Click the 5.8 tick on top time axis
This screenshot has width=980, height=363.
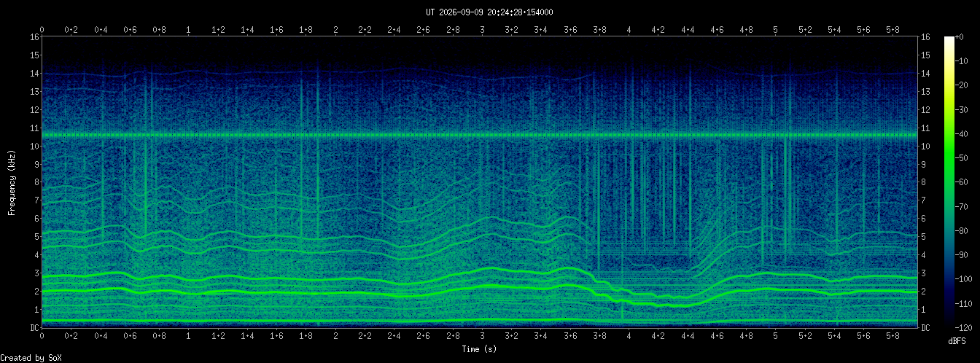tap(893, 30)
